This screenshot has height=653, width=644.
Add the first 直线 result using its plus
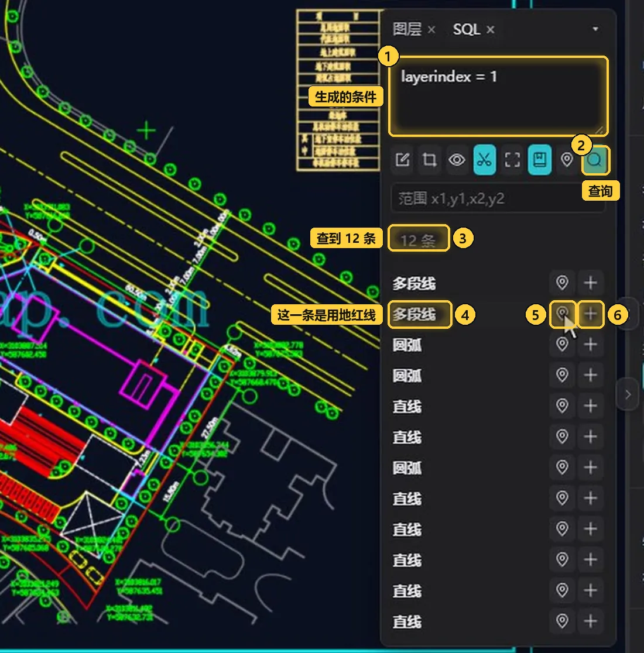[x=590, y=406]
